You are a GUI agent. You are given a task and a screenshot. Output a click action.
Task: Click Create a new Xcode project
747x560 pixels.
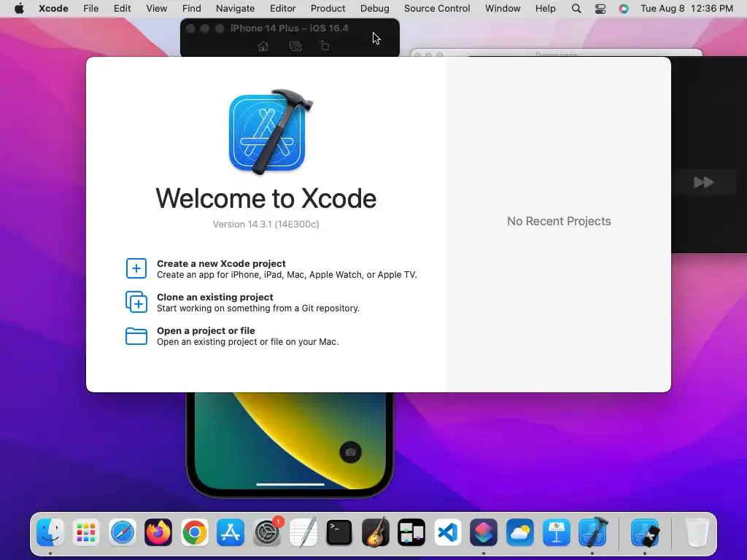point(271,268)
